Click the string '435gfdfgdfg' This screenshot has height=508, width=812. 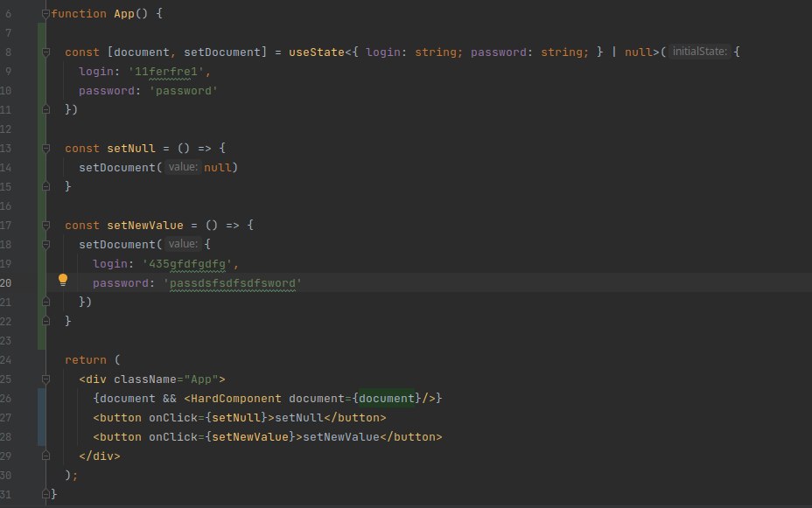pos(187,264)
